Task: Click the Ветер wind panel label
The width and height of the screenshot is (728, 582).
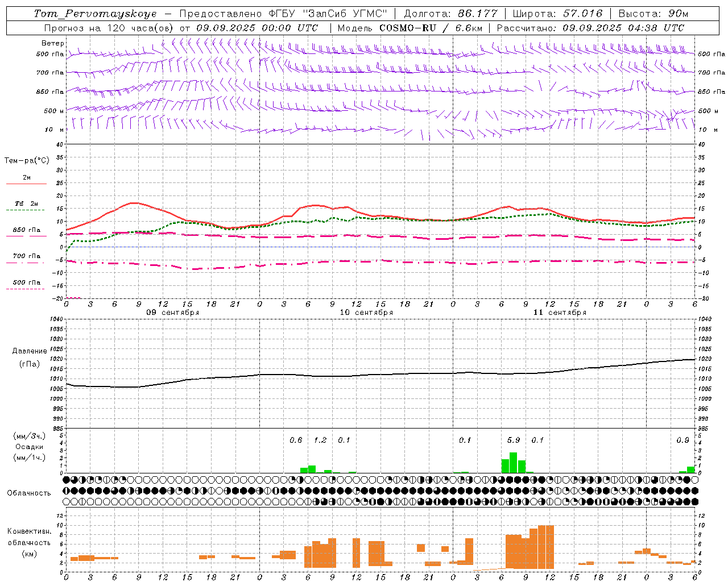Action: click(x=53, y=43)
